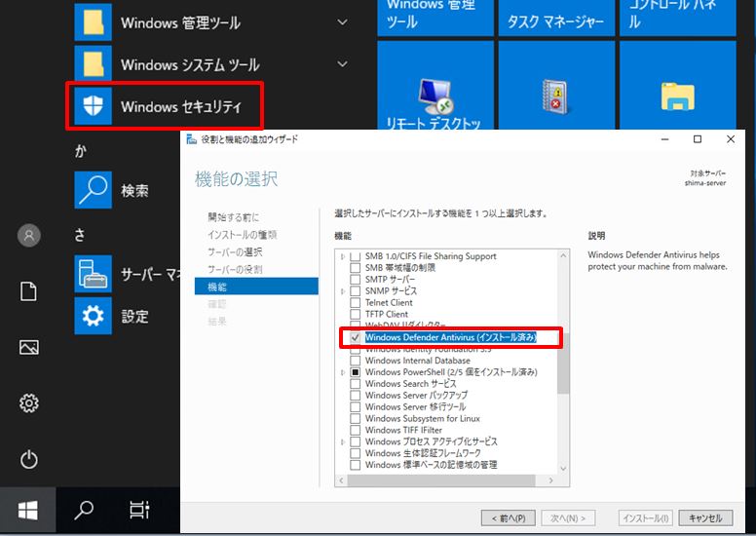The image size is (756, 536).
Task: Open the File Explorer folder tile
Action: (x=678, y=86)
